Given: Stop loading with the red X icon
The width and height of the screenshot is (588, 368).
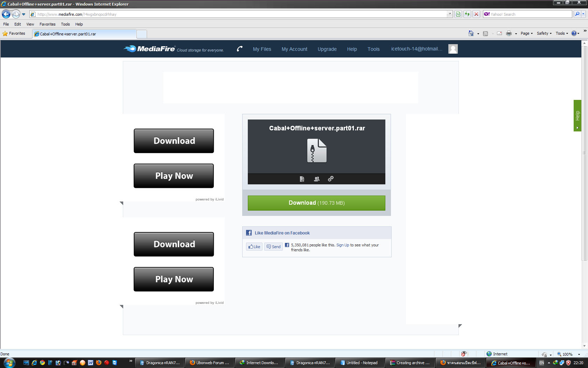Looking at the screenshot, I should (476, 14).
